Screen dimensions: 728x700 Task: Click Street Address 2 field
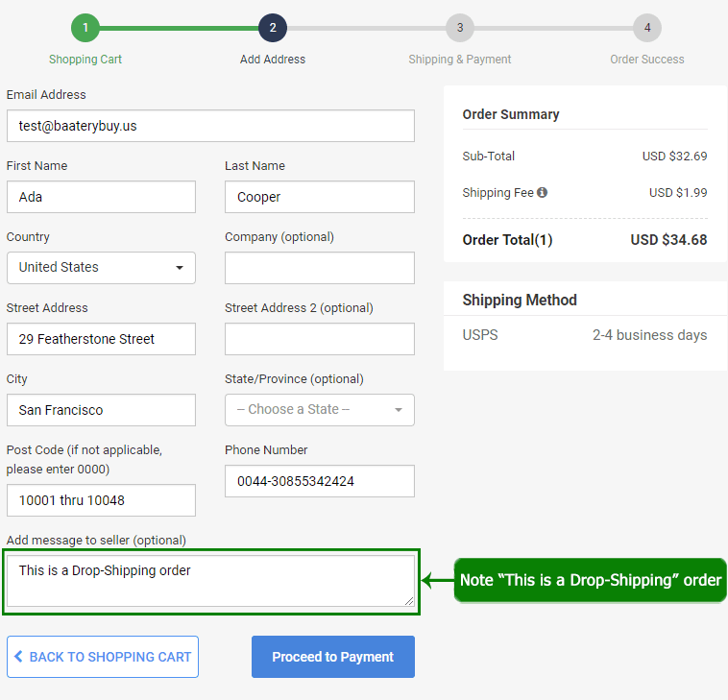click(319, 339)
